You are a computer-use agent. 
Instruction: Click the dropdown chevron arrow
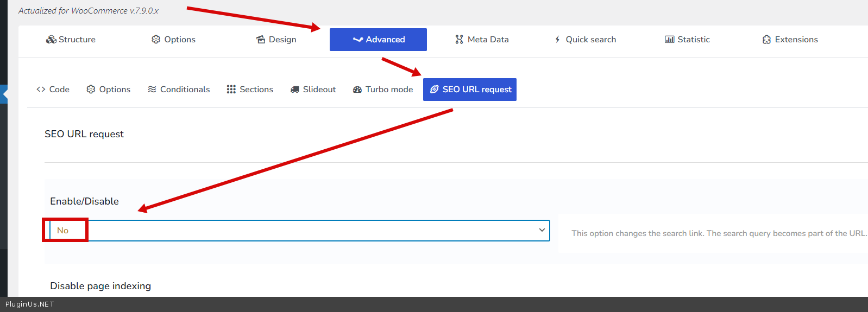(x=542, y=230)
